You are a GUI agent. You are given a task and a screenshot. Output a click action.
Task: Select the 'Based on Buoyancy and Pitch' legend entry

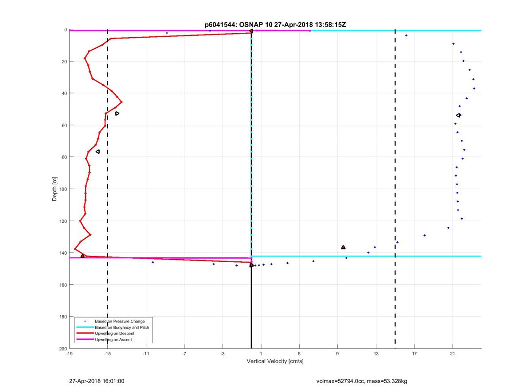coord(122,327)
